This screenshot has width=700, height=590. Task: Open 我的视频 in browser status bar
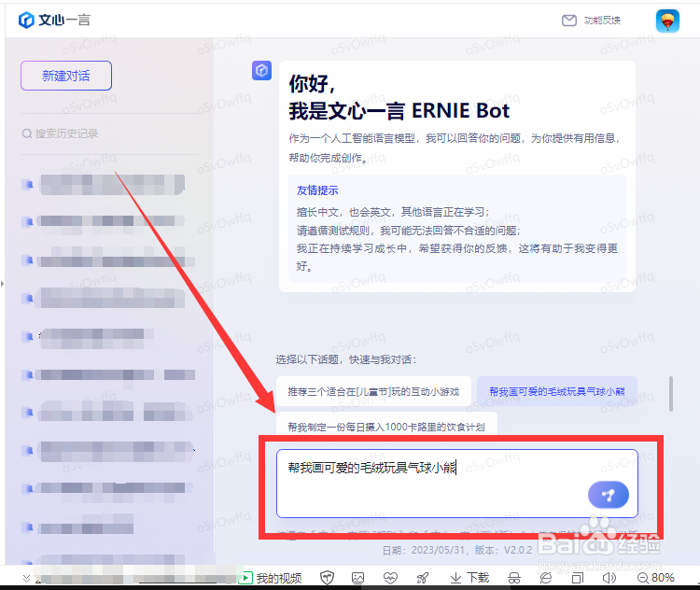click(271, 578)
